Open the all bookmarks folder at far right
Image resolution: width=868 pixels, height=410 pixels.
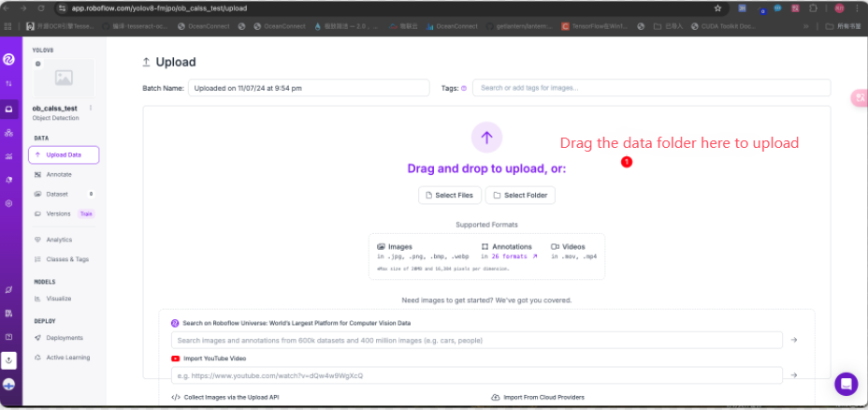[844, 26]
